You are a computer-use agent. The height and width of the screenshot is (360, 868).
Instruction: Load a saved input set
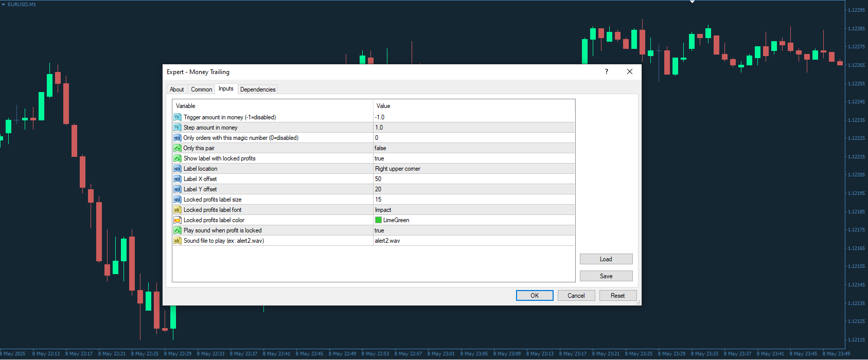(606, 259)
